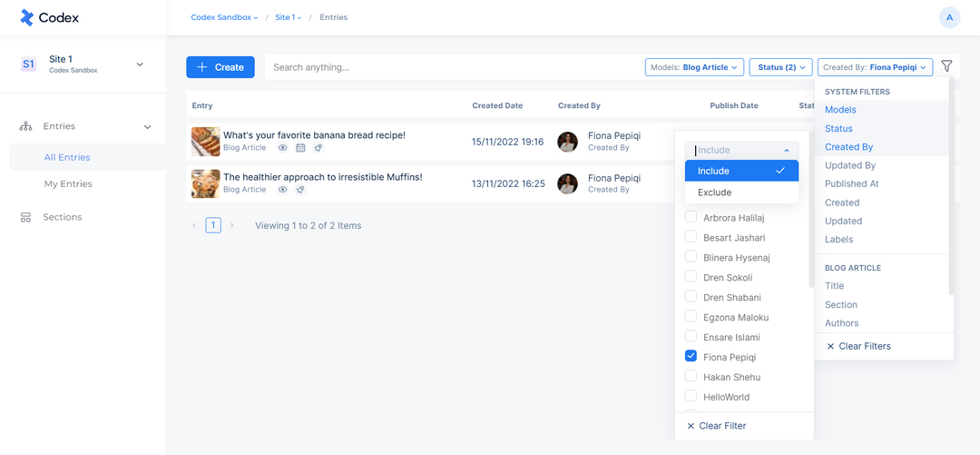This screenshot has width=980, height=455.
Task: Open All Entries in sidebar
Action: tap(67, 157)
